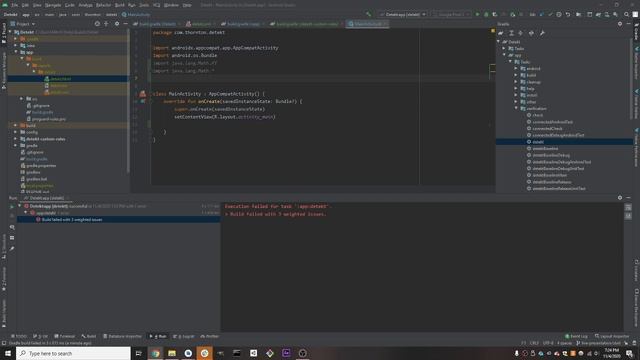This screenshot has width=640, height=360.
Task: Click the Undo arrow icon in toolbar
Action: pos(568,14)
